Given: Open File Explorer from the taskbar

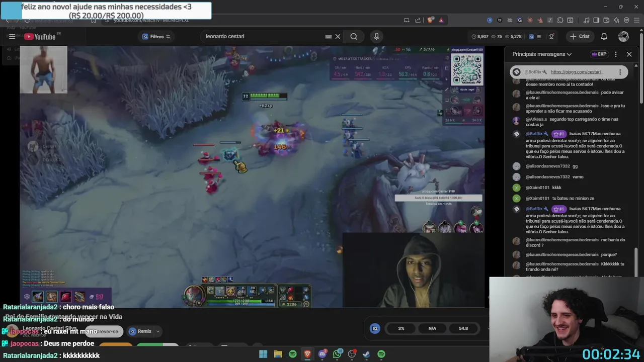Looking at the screenshot, I should pos(278,354).
